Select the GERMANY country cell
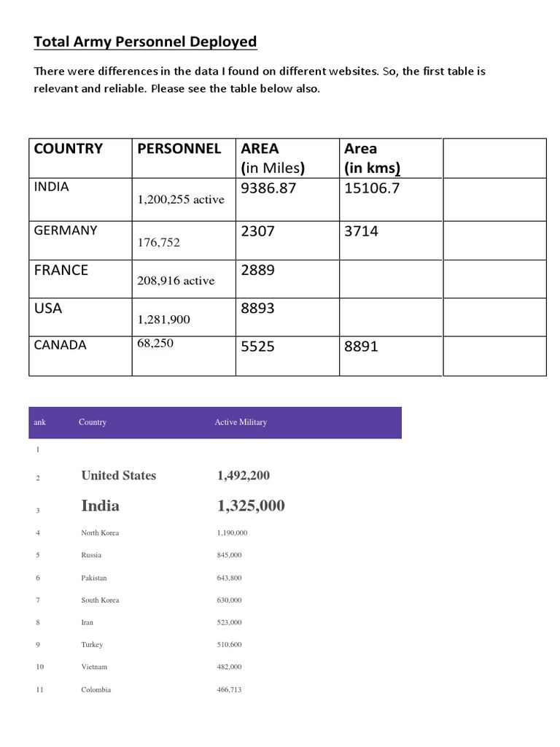 pos(80,241)
